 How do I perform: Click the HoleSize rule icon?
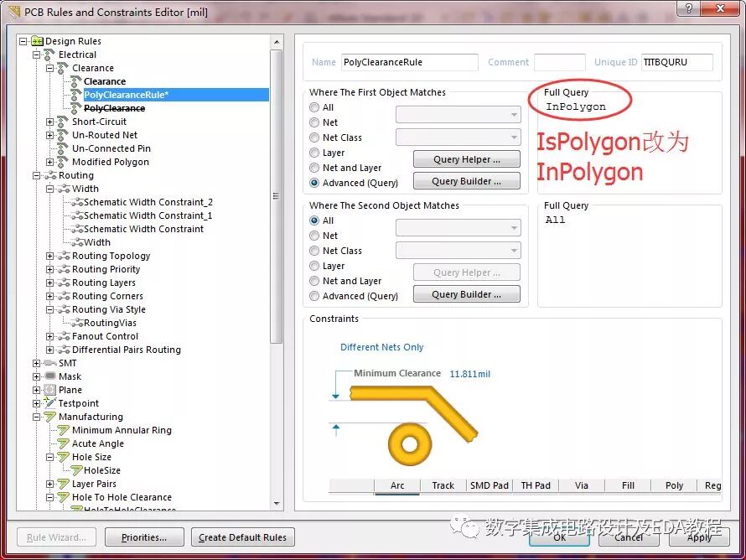pyautogui.click(x=76, y=470)
